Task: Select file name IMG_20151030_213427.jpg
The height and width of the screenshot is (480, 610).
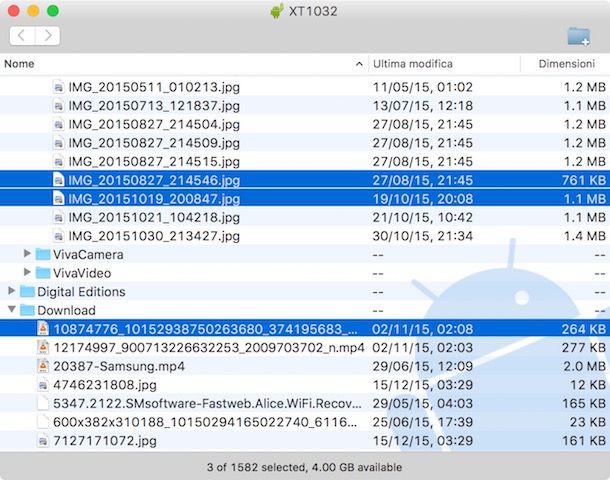Action: 154,236
